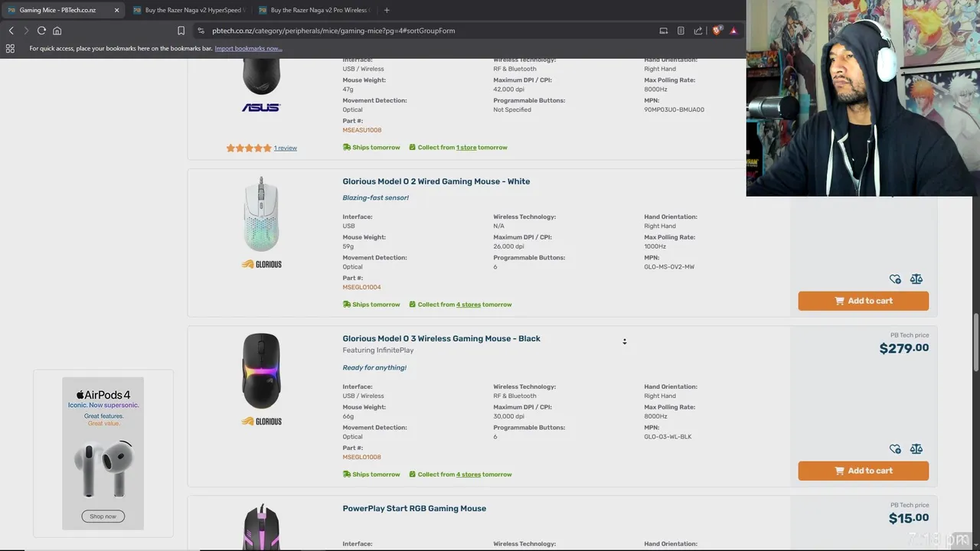Click Ships tomorrow for Model O 3
This screenshot has width=980, height=551.
371,474
